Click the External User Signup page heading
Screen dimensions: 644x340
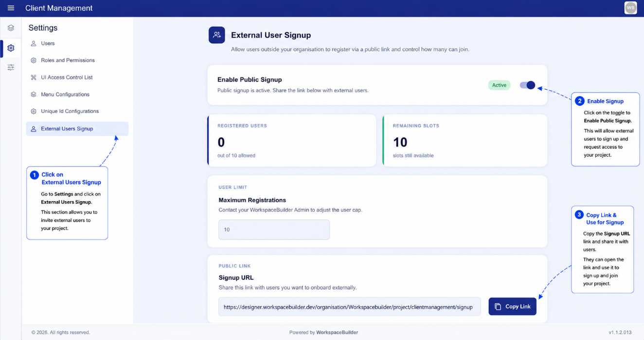tap(271, 35)
